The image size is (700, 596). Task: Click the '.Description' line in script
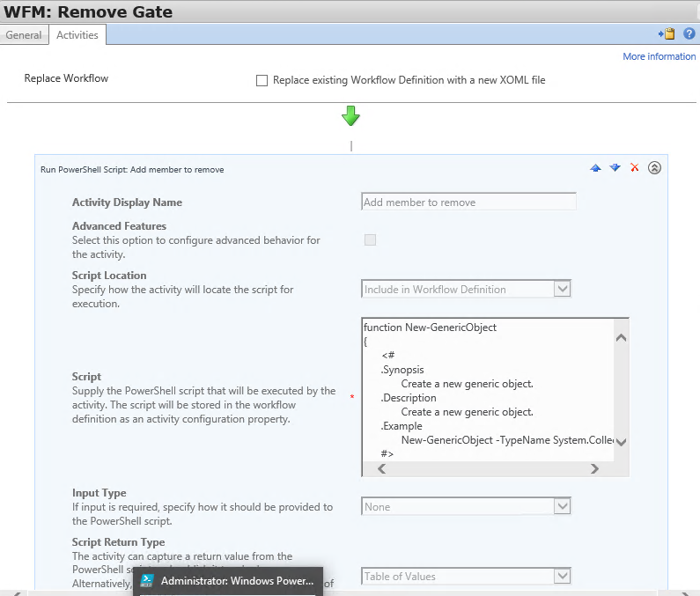(x=409, y=398)
